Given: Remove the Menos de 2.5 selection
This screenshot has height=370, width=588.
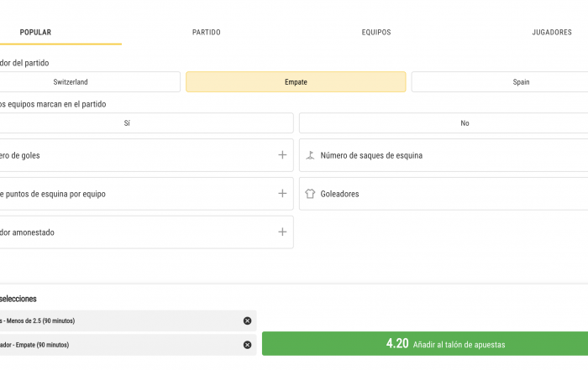Looking at the screenshot, I should point(247,320).
